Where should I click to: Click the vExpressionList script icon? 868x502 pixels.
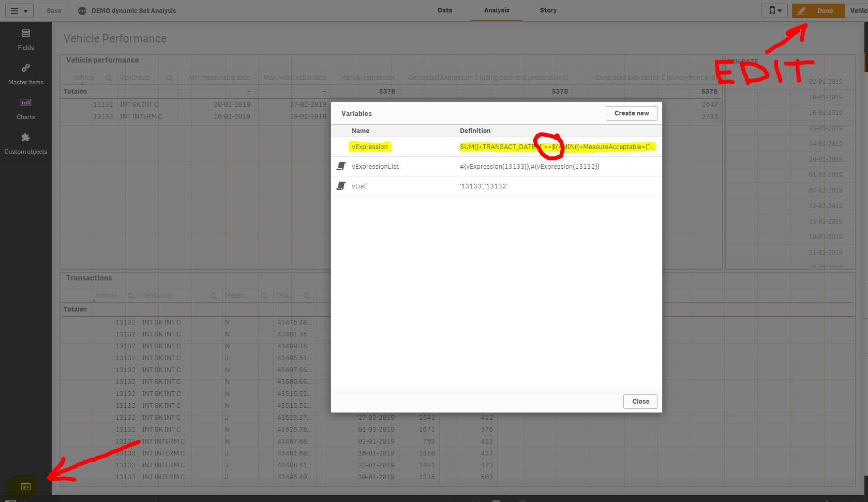(341, 166)
